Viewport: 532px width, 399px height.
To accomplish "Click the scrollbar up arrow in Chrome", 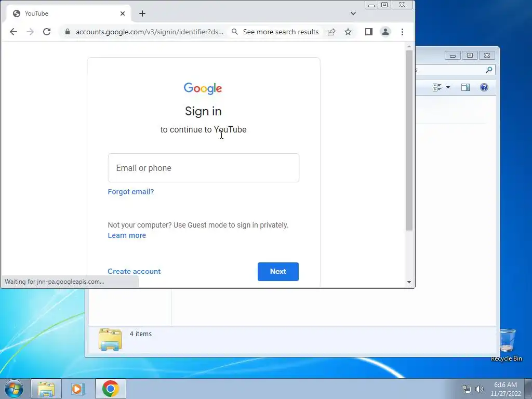I will 409,46.
